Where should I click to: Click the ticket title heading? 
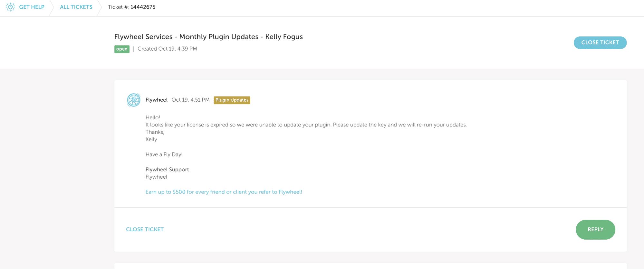[208, 37]
